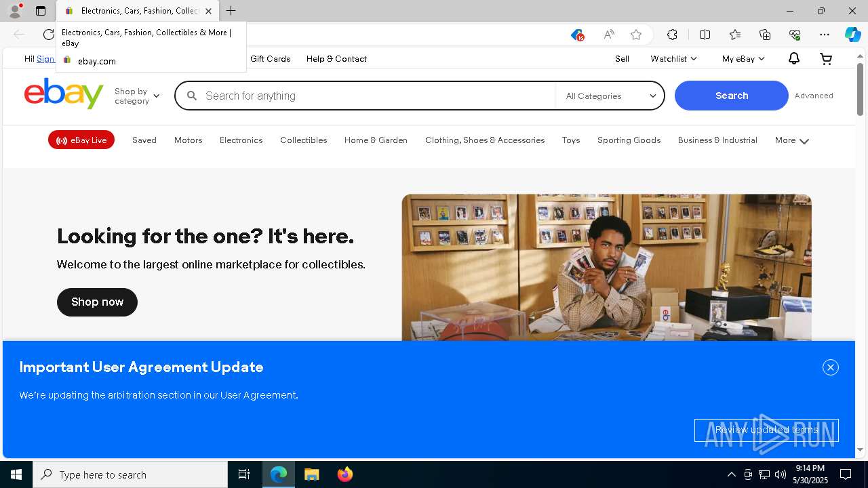Open the network tray icon
The height and width of the screenshot is (488, 868).
point(764,474)
